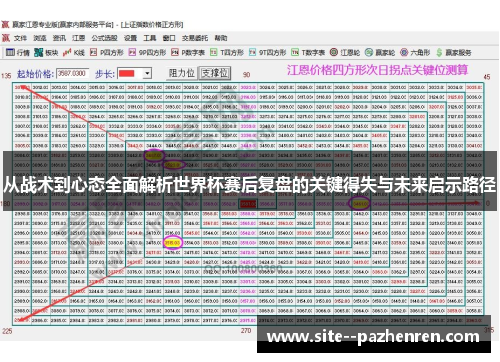Open the 江恩 menu

79,38
